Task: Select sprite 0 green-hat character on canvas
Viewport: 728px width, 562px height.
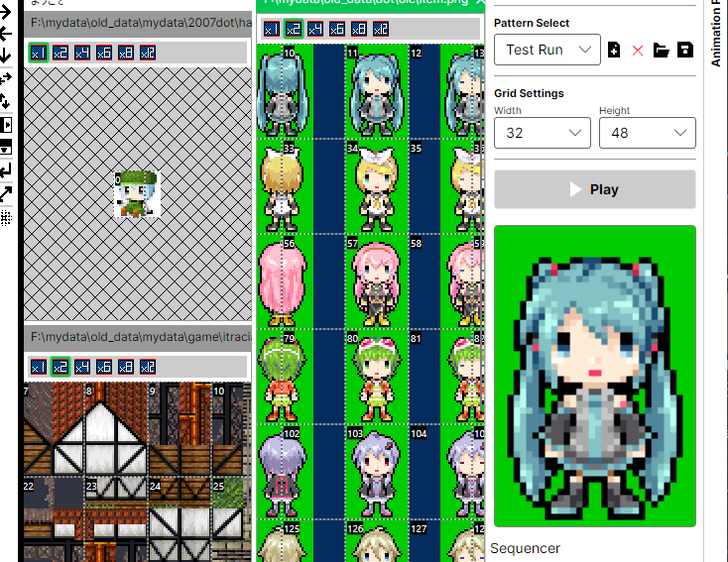Action: (138, 194)
